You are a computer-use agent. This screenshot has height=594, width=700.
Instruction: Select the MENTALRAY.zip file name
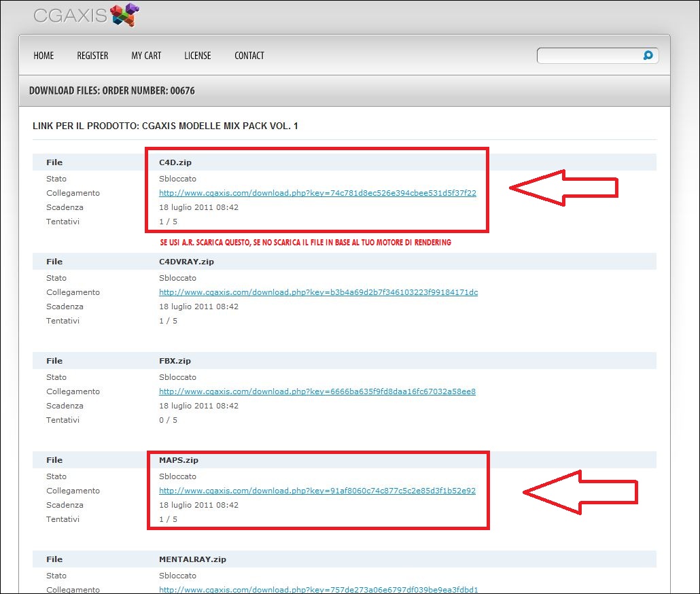192,559
